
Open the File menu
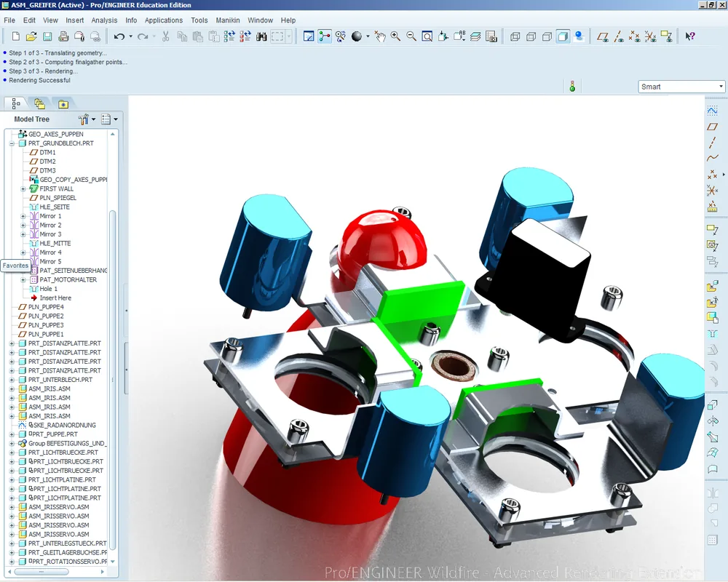[x=9, y=20]
